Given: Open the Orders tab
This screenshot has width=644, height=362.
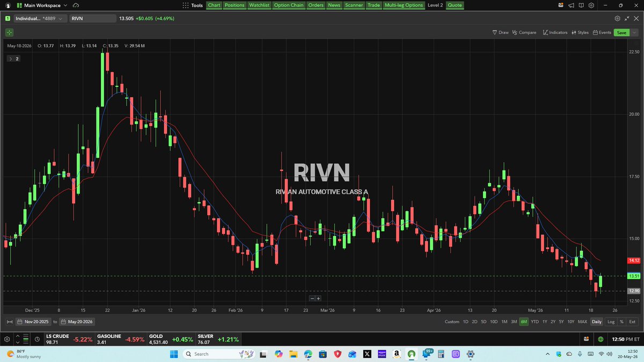Looking at the screenshot, I should coord(316,5).
